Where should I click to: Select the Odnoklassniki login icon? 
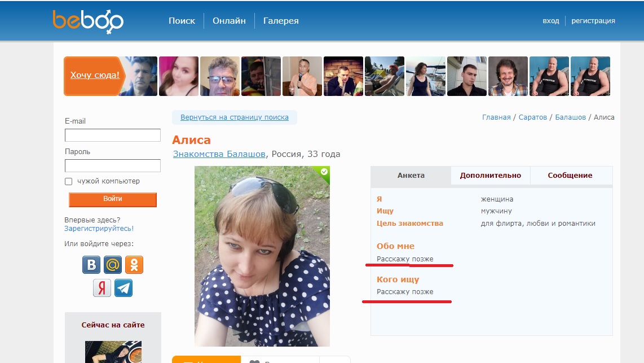tap(134, 264)
